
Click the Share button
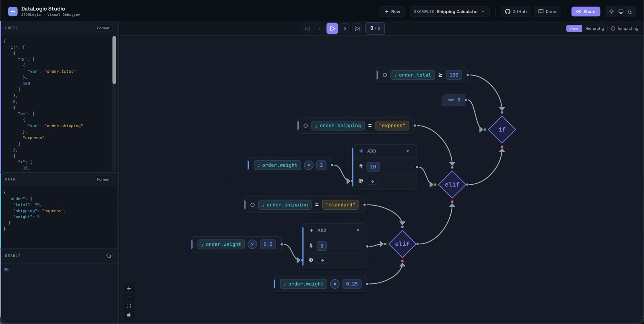pyautogui.click(x=586, y=12)
